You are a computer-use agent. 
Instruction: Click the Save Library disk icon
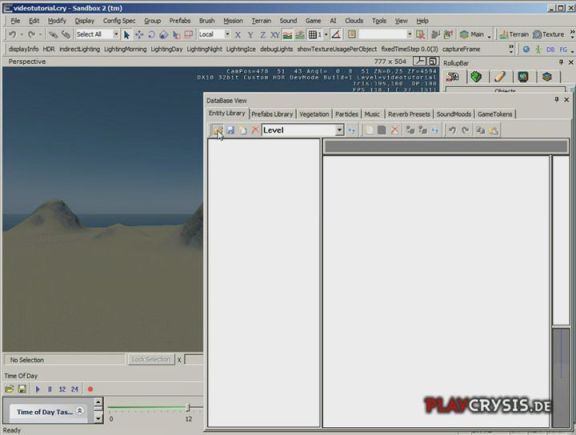[230, 130]
